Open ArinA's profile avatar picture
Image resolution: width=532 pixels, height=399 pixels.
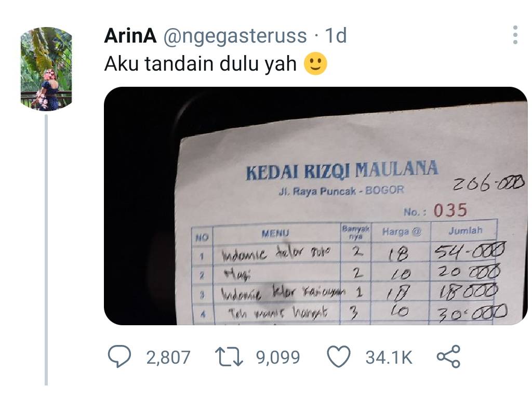pos(46,69)
